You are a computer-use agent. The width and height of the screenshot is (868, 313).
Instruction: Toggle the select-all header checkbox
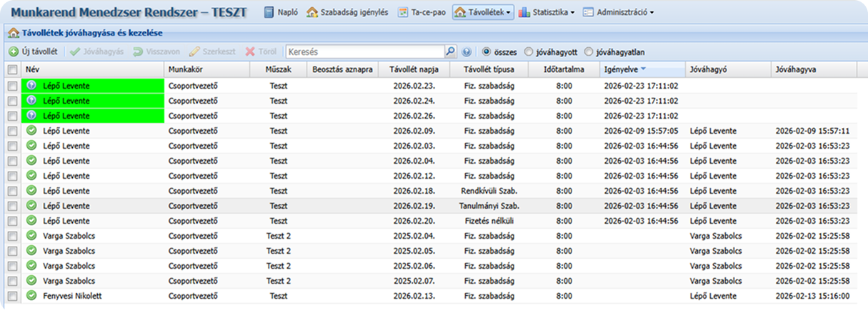(x=12, y=70)
